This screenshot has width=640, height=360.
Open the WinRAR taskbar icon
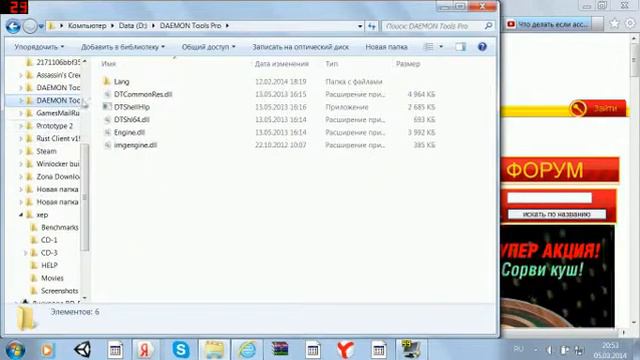(280, 349)
